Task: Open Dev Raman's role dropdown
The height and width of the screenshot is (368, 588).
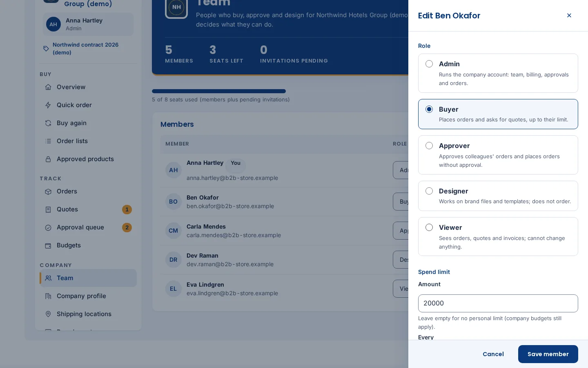Action: coord(401,260)
